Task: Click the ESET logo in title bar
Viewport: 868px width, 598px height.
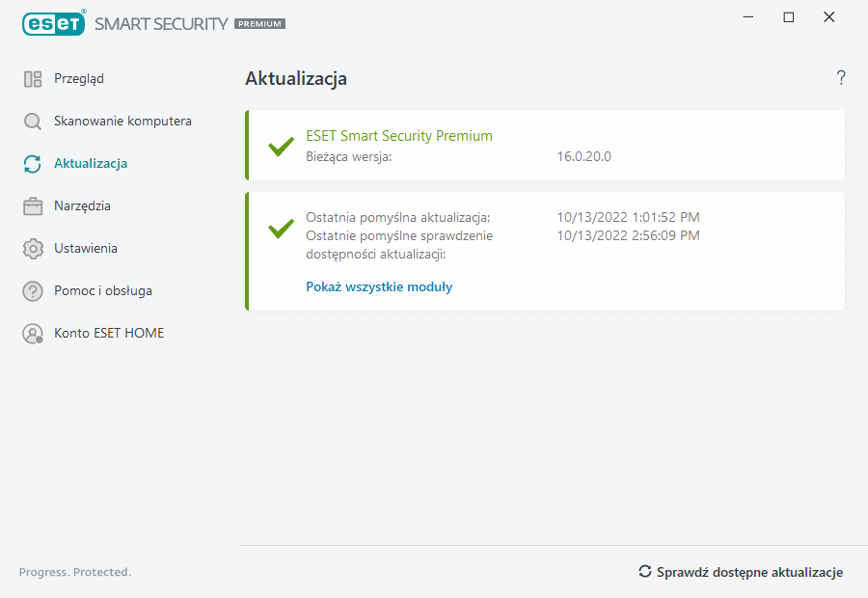Action: point(54,21)
